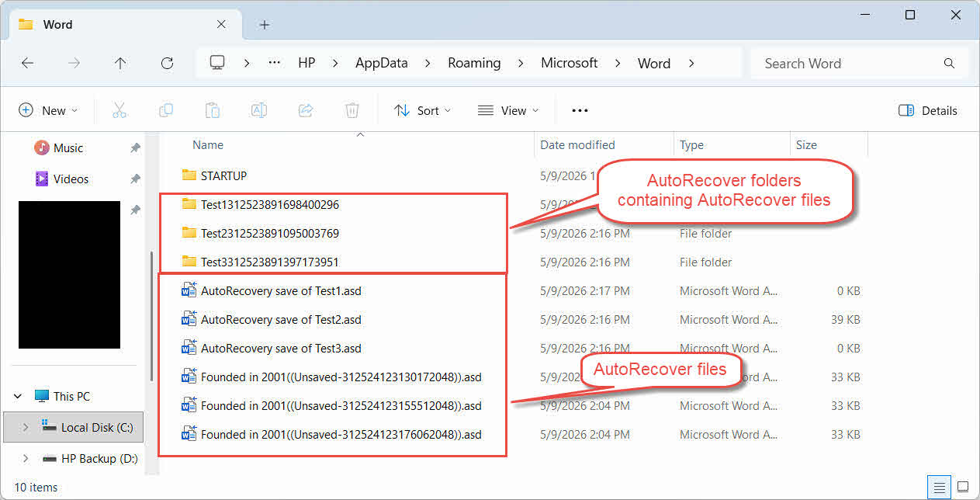This screenshot has width=980, height=500.
Task: Add a new tab with plus button
Action: click(265, 25)
